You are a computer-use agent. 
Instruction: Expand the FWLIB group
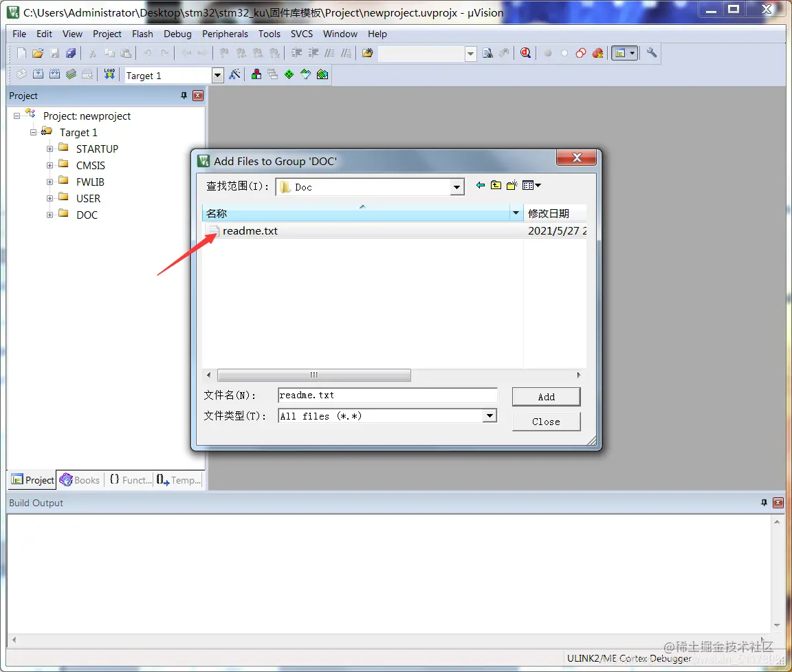(x=49, y=182)
